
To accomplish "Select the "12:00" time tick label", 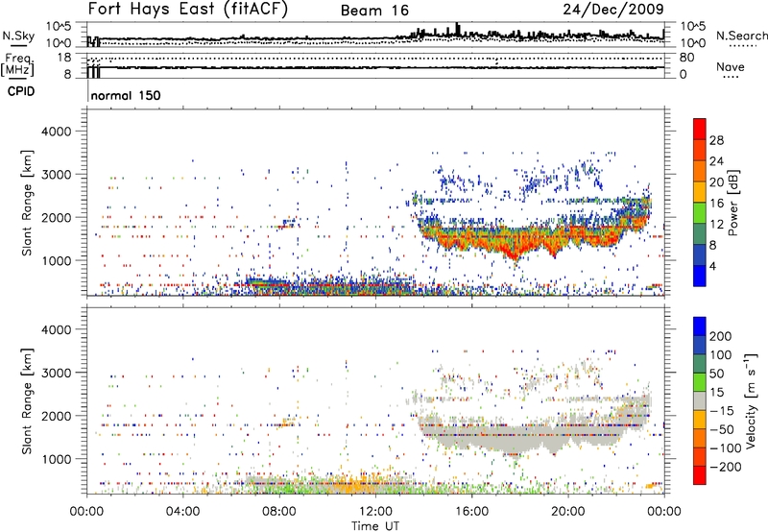I will 375,512.
